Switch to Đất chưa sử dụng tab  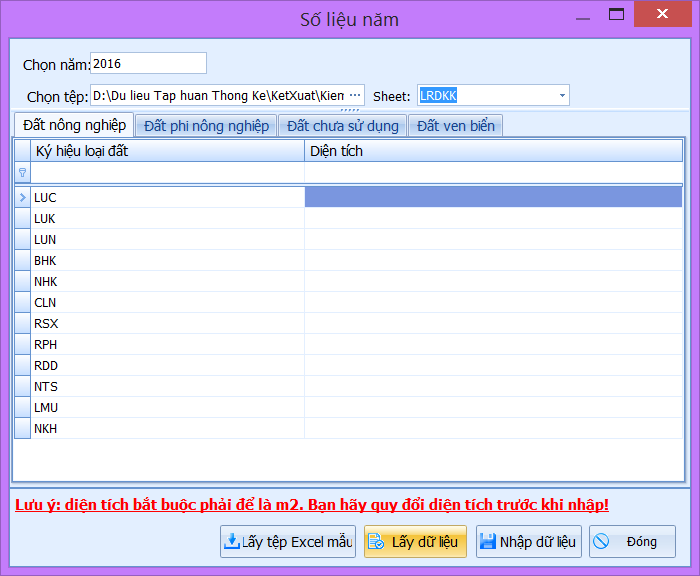(x=342, y=125)
